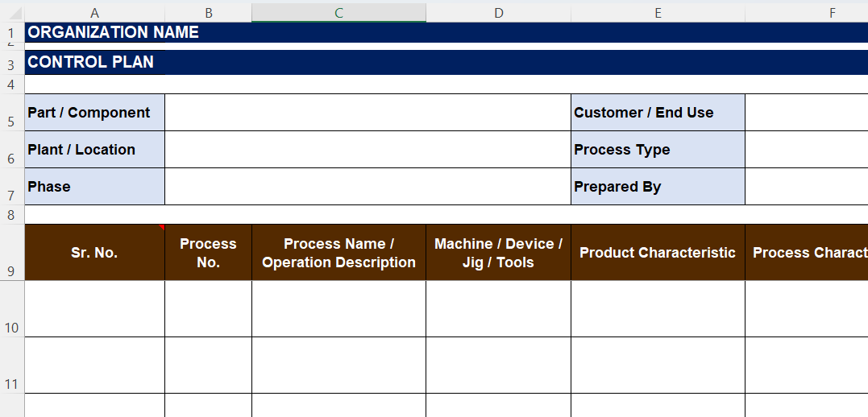Click the Prepared By label cell
Viewport: 868px width, 417px height.
pos(658,187)
